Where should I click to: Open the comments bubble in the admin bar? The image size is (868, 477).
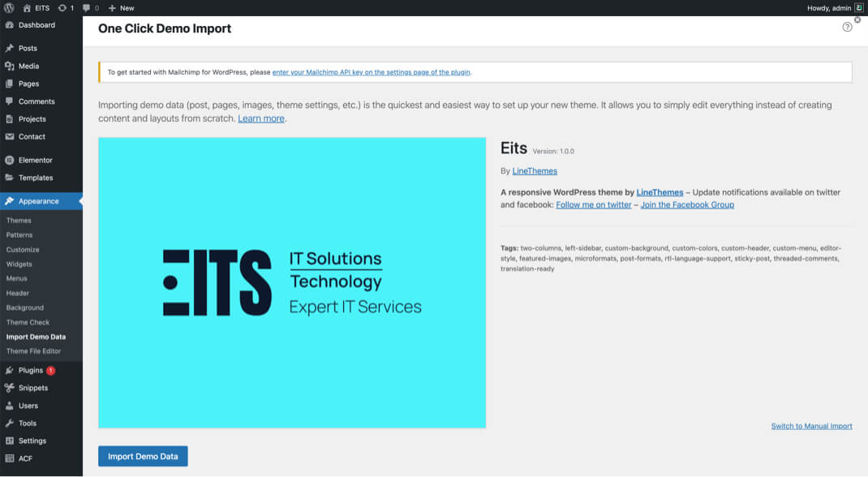coord(86,8)
